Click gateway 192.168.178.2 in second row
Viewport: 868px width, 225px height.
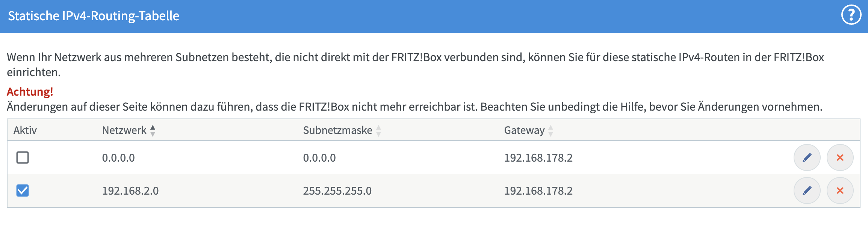[x=538, y=191]
